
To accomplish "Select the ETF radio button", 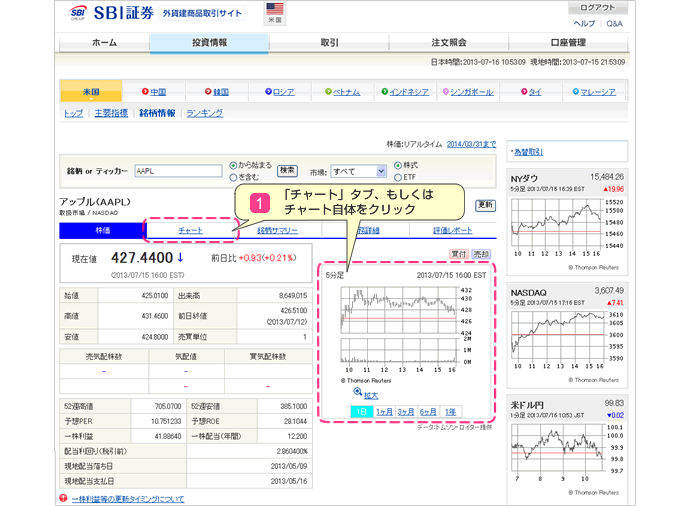I will [x=398, y=177].
